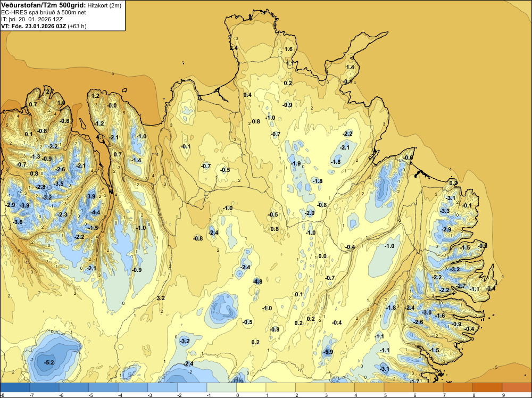The height and width of the screenshot is (398, 532).
Task: Click the legend color band between 4 and 5
Action: pyautogui.click(x=369, y=387)
